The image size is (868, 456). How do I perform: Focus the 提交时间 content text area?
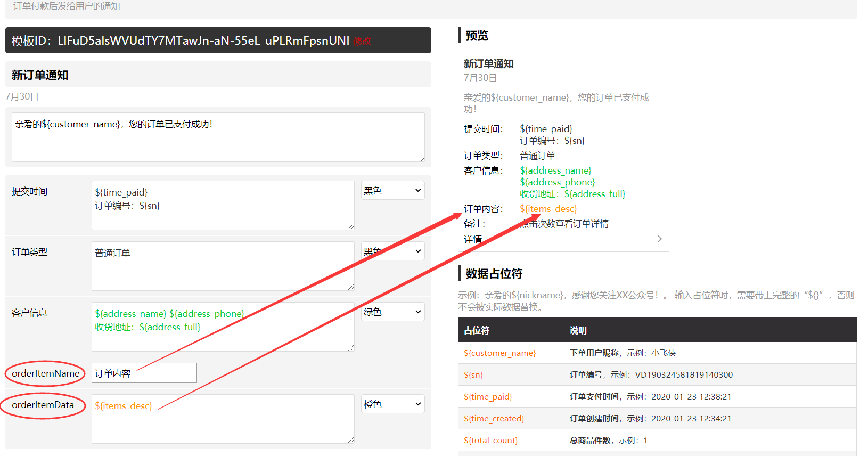point(223,205)
